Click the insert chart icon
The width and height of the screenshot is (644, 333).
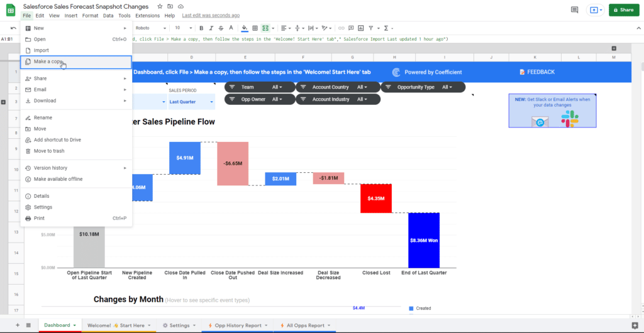tap(361, 28)
